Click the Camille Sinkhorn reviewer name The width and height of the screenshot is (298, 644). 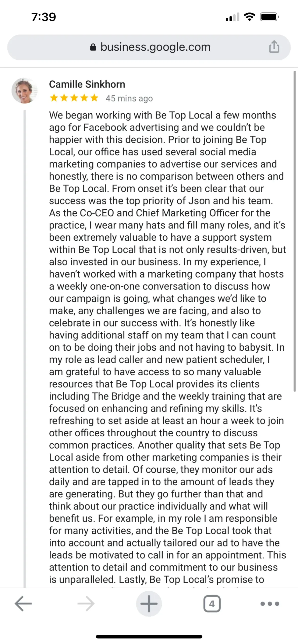point(87,84)
